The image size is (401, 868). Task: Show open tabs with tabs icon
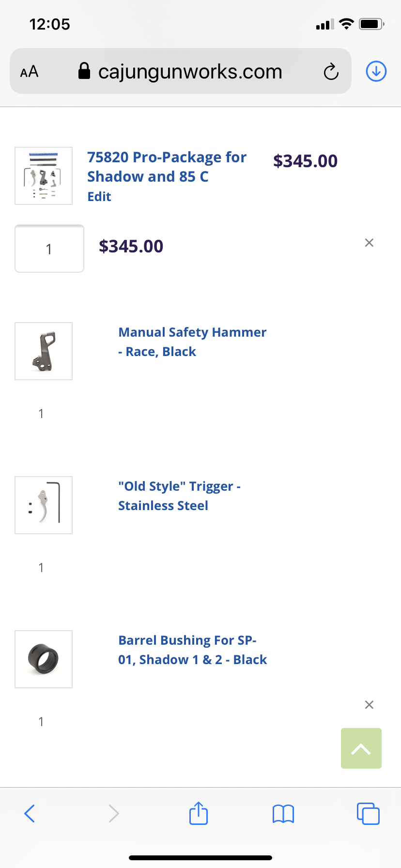point(368,813)
